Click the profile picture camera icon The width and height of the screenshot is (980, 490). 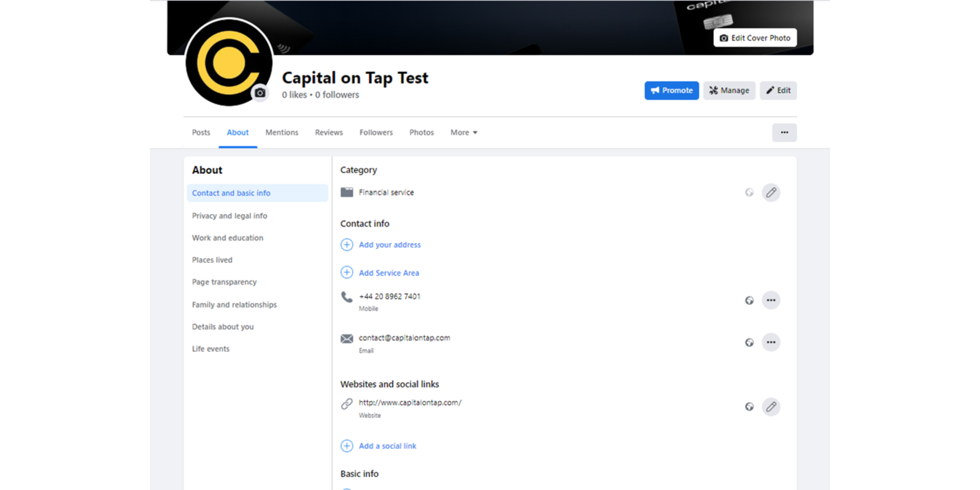260,93
